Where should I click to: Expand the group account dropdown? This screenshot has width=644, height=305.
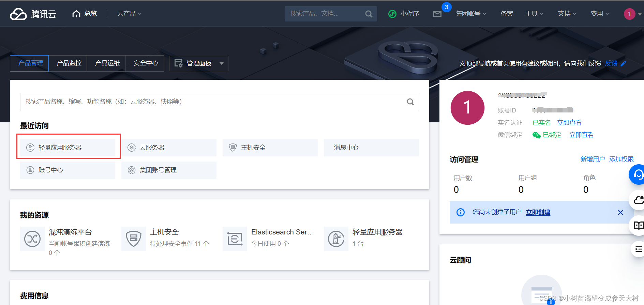[x=471, y=14]
